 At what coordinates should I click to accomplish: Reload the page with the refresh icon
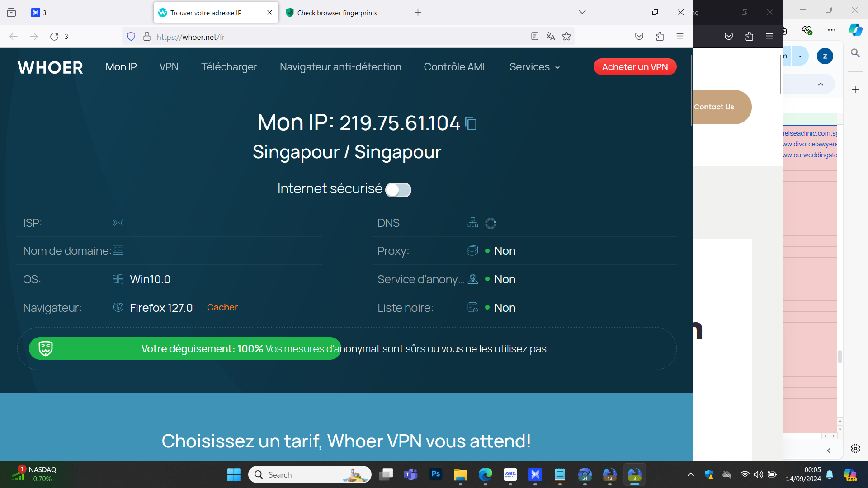coord(54,37)
